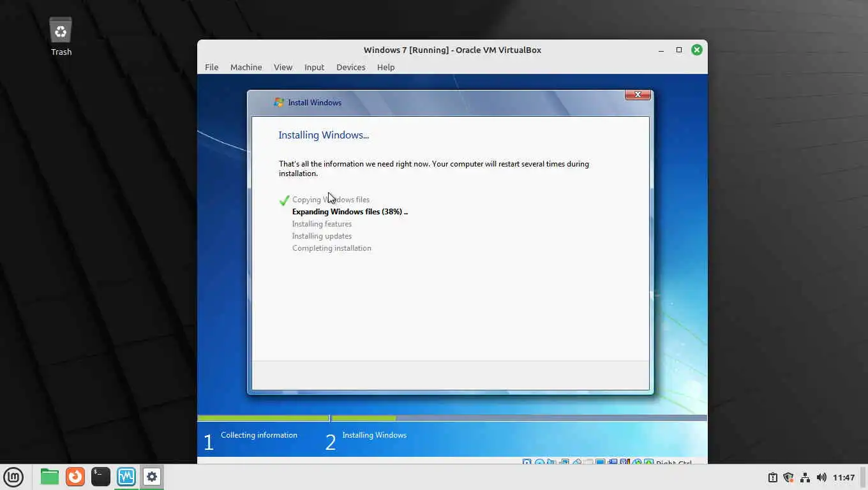This screenshot has height=490, width=868.
Task: Click the 'Installing features' step text
Action: 322,224
